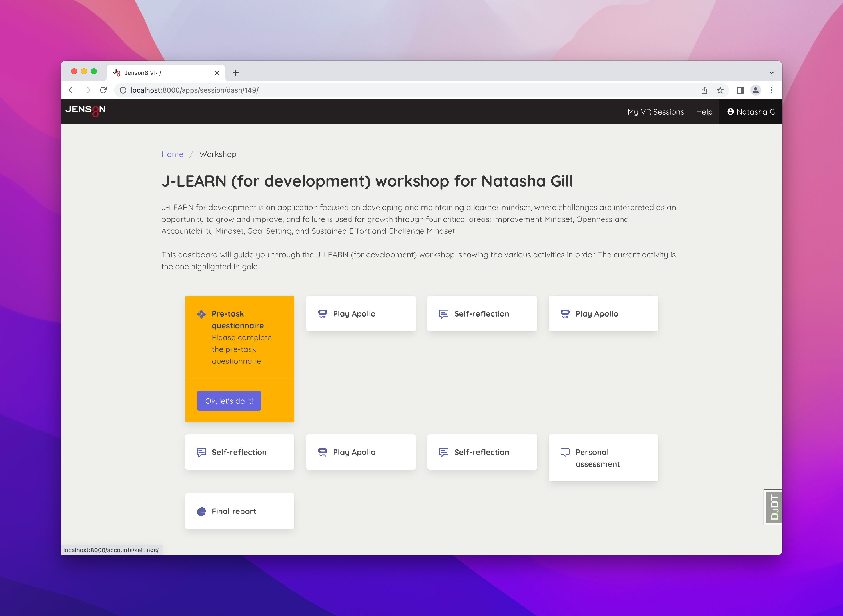Reload the page with the refresh icon
Image resolution: width=843 pixels, height=616 pixels.
click(103, 90)
